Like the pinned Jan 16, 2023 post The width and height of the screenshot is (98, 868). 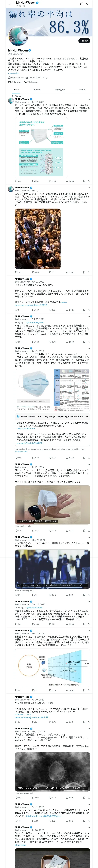[x=52, y=181]
